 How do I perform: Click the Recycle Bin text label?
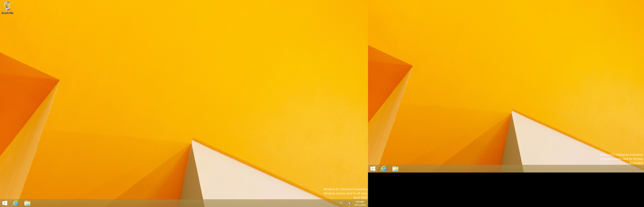point(7,13)
